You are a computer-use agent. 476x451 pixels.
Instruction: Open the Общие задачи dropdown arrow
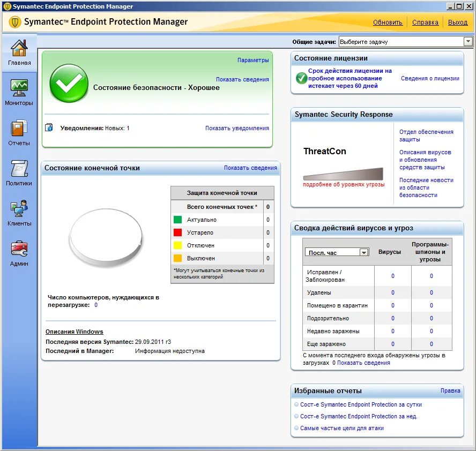pyautogui.click(x=468, y=42)
